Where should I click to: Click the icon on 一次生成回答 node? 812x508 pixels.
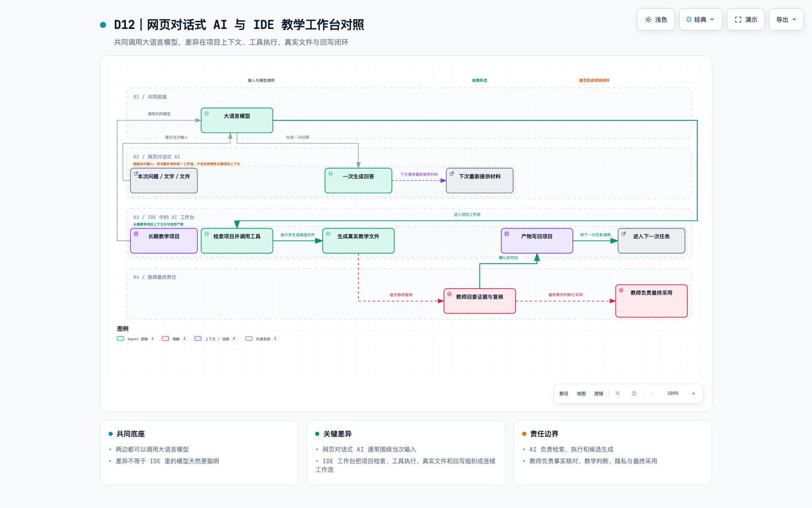330,174
